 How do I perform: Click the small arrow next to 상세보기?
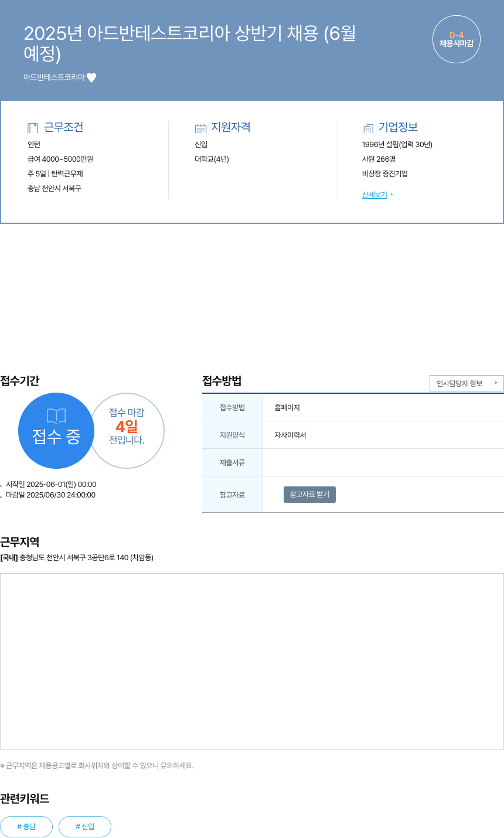click(391, 195)
